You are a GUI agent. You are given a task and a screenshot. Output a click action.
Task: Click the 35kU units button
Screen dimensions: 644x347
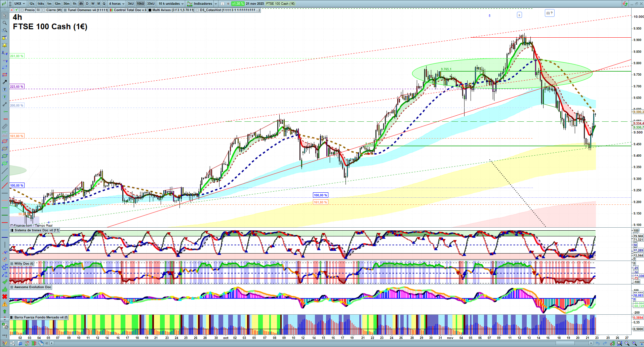click(x=151, y=4)
